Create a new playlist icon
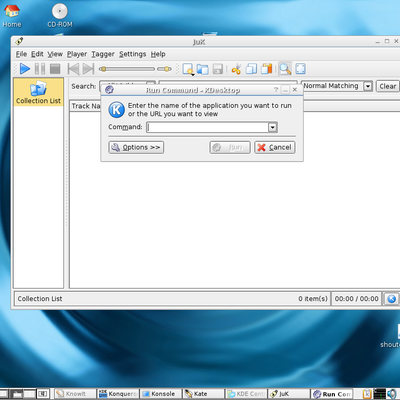The image size is (400, 400). coord(188,69)
